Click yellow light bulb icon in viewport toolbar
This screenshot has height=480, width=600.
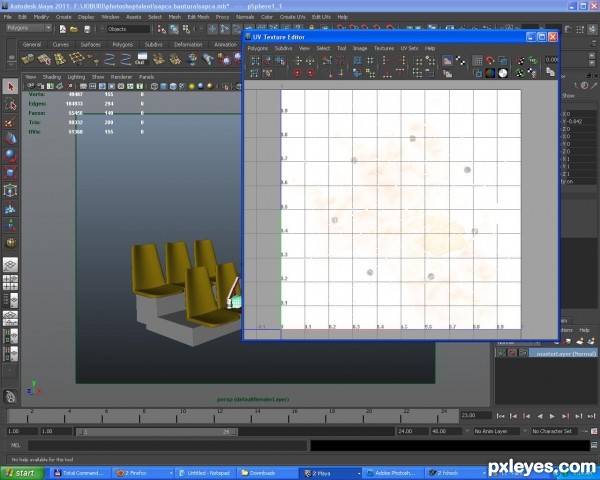point(192,87)
